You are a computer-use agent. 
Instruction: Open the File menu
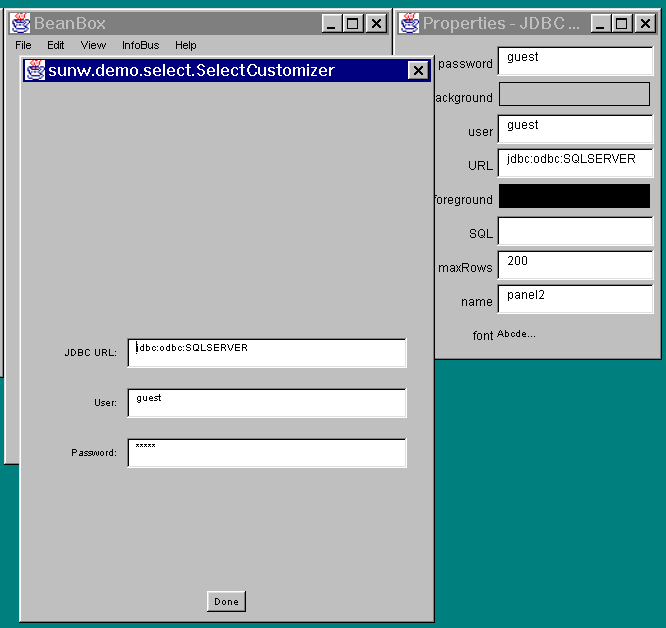coord(23,45)
